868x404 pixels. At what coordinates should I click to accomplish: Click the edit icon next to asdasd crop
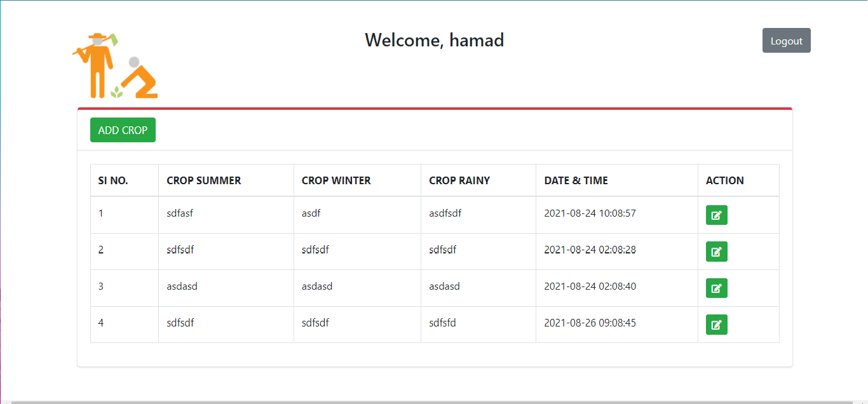tap(716, 288)
